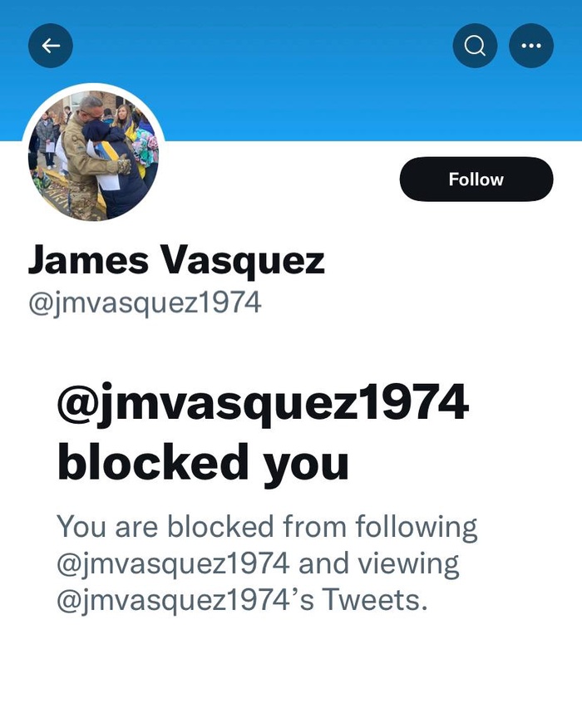Click the word 'following' in the blocked notice
The height and width of the screenshot is (728, 582).
click(x=417, y=528)
